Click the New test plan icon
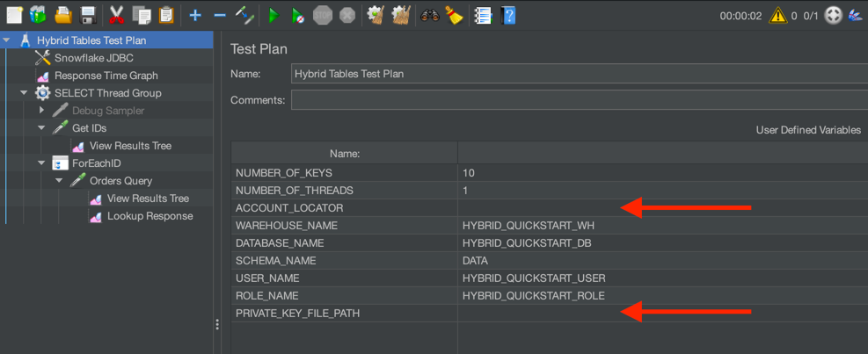This screenshot has width=868, height=354. click(14, 15)
